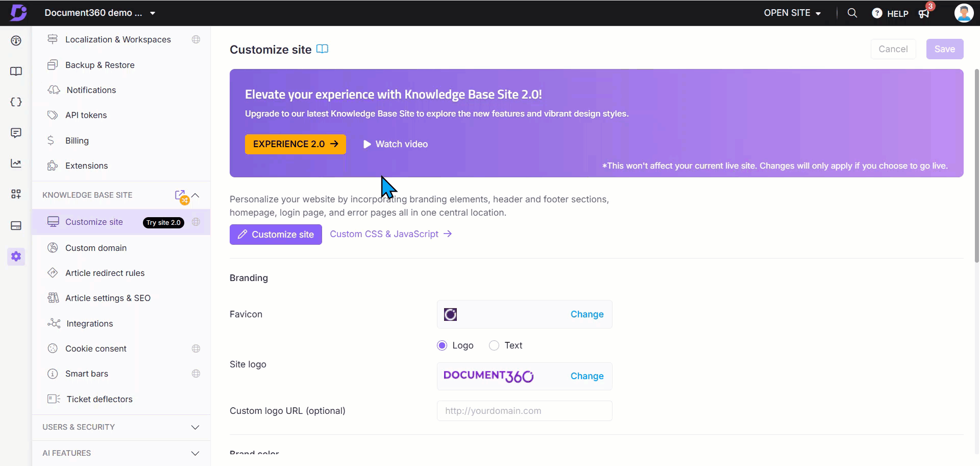Click the page vertical scrollbar

click(977, 166)
